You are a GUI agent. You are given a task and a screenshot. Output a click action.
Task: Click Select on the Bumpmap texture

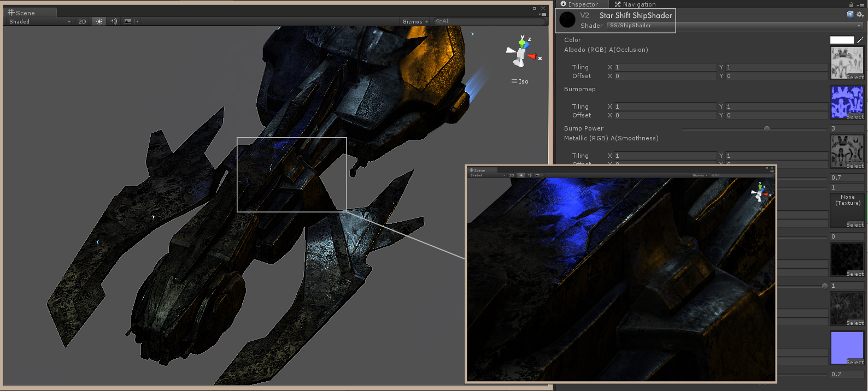pyautogui.click(x=854, y=116)
